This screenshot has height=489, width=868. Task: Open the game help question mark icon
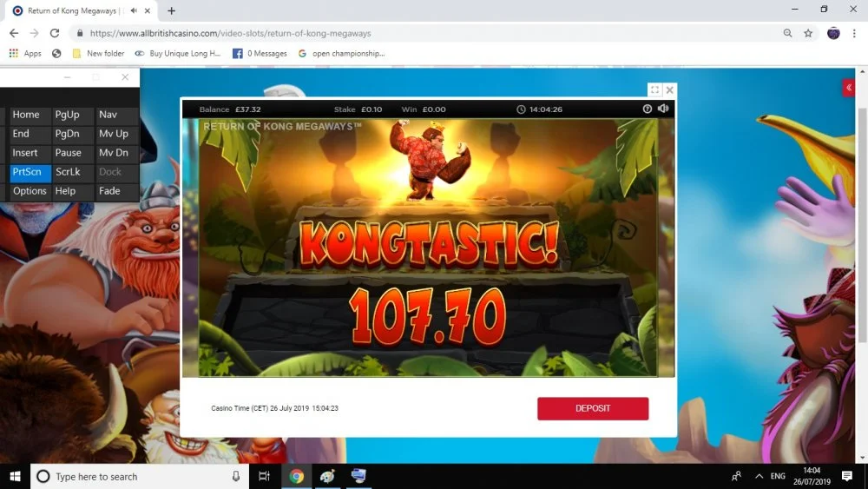pyautogui.click(x=648, y=109)
